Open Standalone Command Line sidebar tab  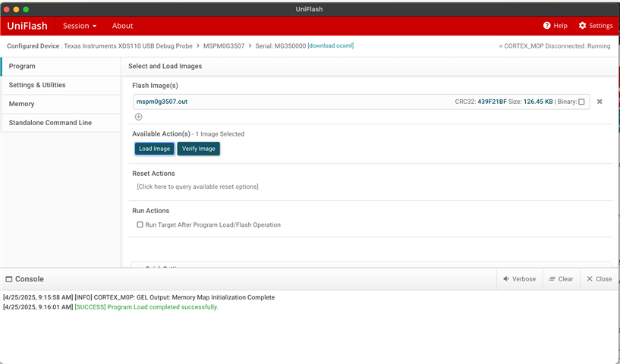coord(61,123)
